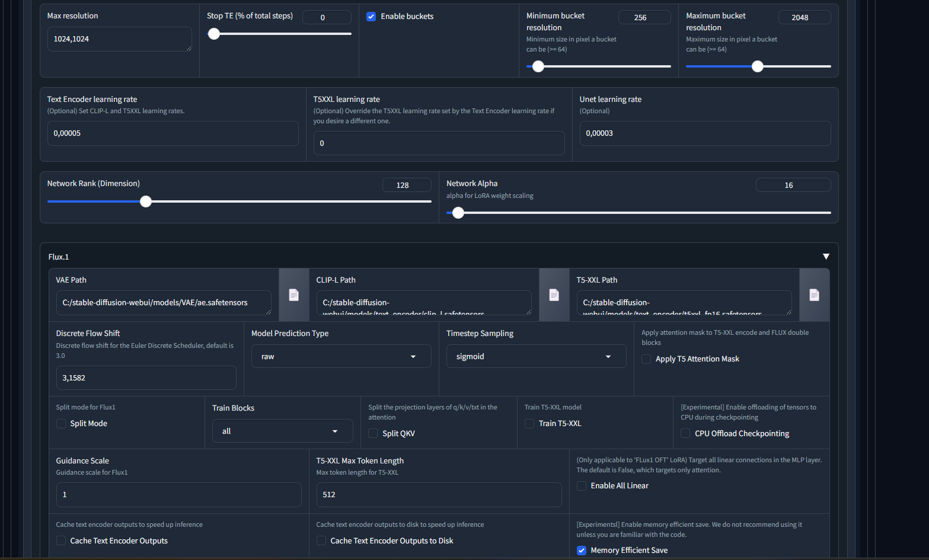The height and width of the screenshot is (560, 929).
Task: Click the VAE Path text field
Action: (x=164, y=303)
